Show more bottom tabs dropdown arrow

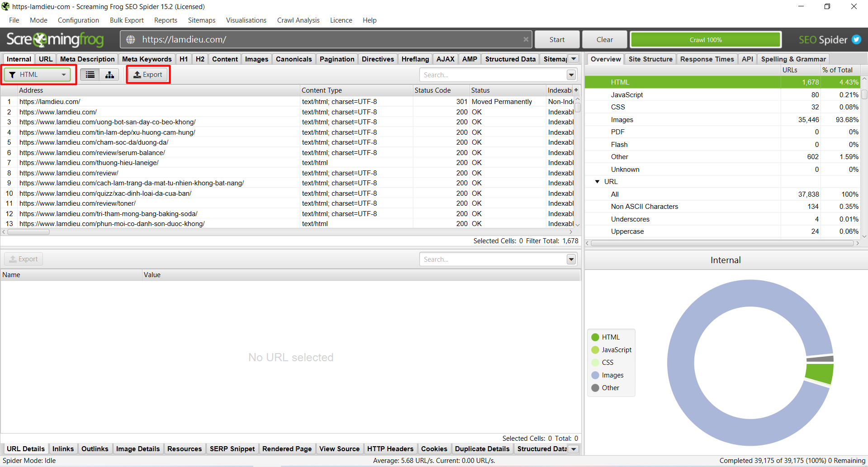pyautogui.click(x=574, y=449)
